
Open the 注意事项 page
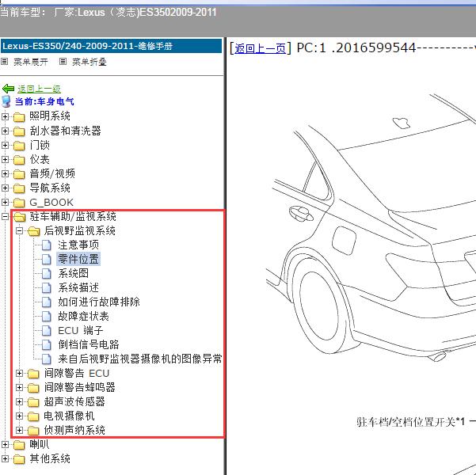coord(78,245)
